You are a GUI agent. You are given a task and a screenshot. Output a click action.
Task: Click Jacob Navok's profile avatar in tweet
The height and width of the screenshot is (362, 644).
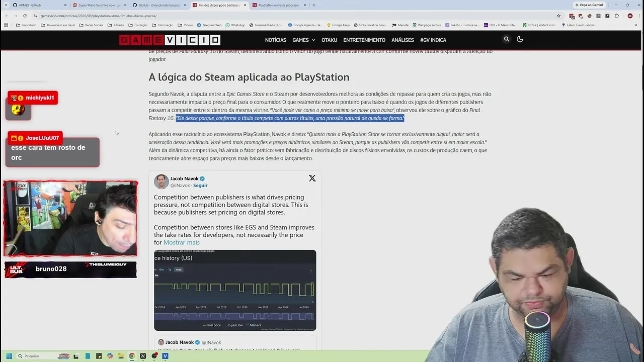pos(161,182)
